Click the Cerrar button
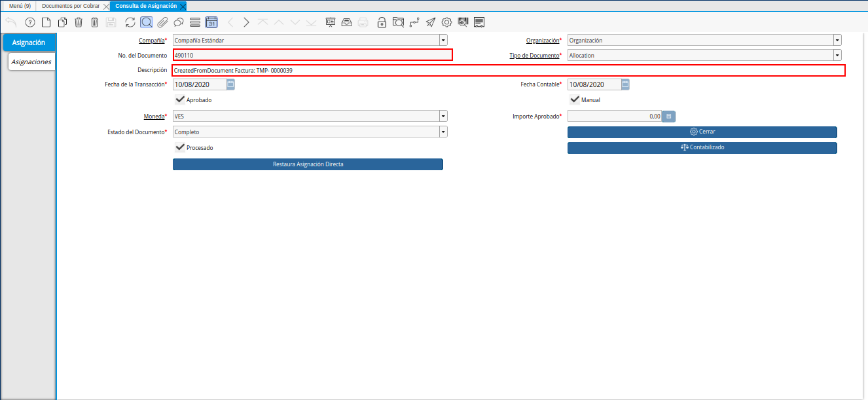This screenshot has width=868, height=400. (702, 132)
